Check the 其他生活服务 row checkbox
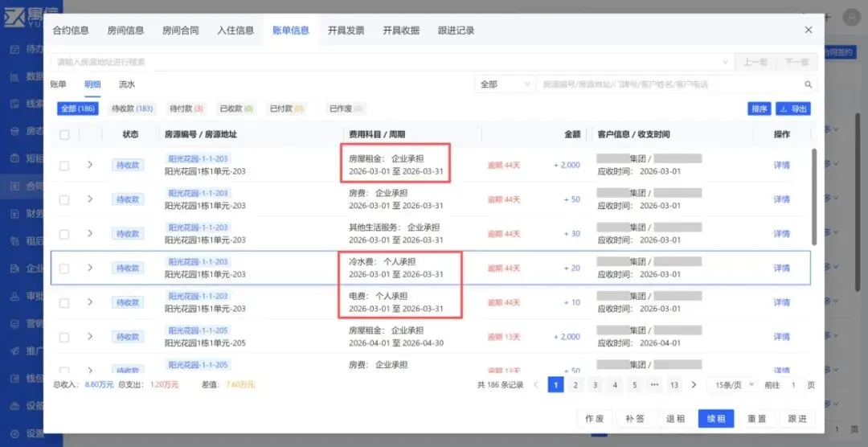The height and width of the screenshot is (447, 868). coord(64,234)
